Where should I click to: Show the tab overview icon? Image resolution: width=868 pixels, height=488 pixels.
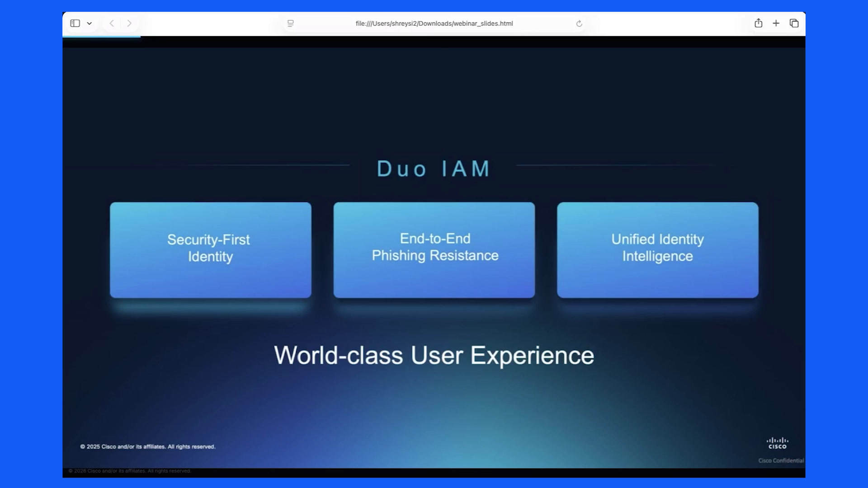(x=794, y=23)
